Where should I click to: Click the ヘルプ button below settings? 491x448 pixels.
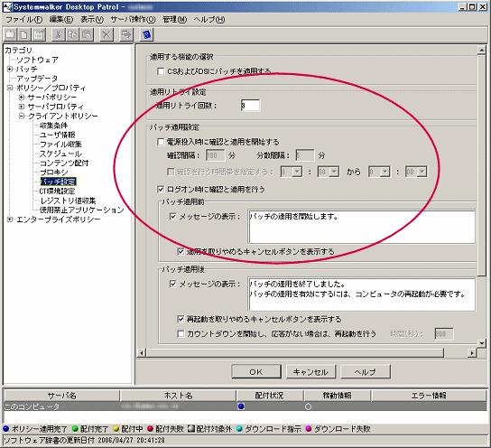point(366,371)
